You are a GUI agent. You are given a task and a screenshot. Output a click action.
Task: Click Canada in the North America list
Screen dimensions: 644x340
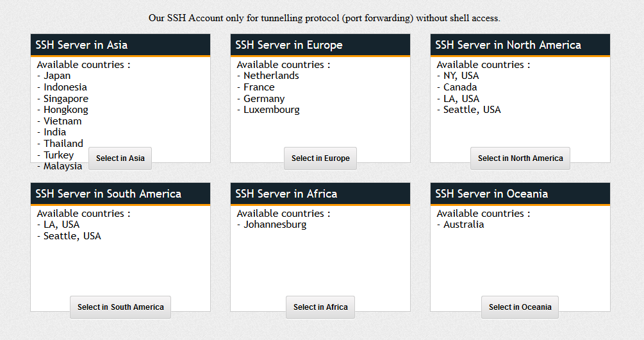(460, 87)
